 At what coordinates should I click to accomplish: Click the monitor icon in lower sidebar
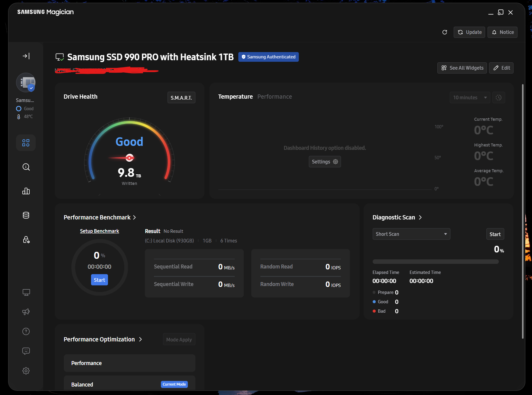(26, 292)
